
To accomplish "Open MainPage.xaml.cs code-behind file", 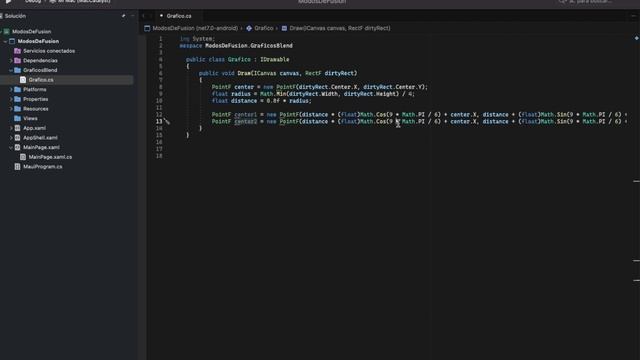I will [x=50, y=157].
